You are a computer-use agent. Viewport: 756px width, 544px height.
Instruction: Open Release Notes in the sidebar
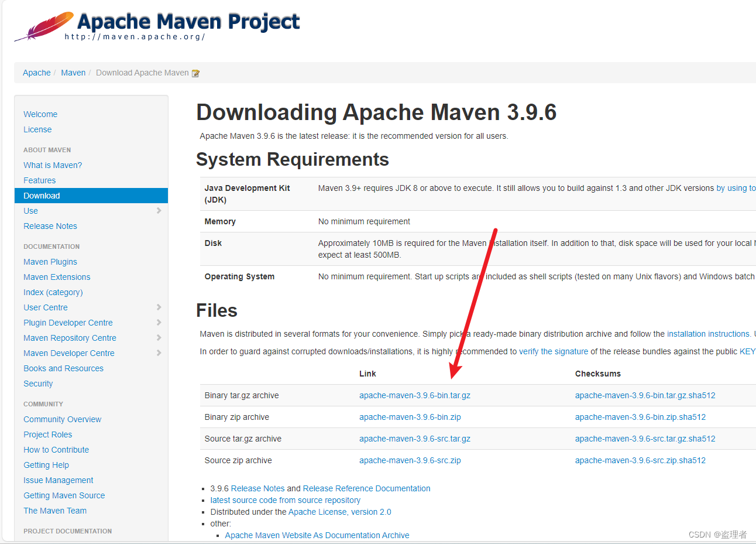50,226
